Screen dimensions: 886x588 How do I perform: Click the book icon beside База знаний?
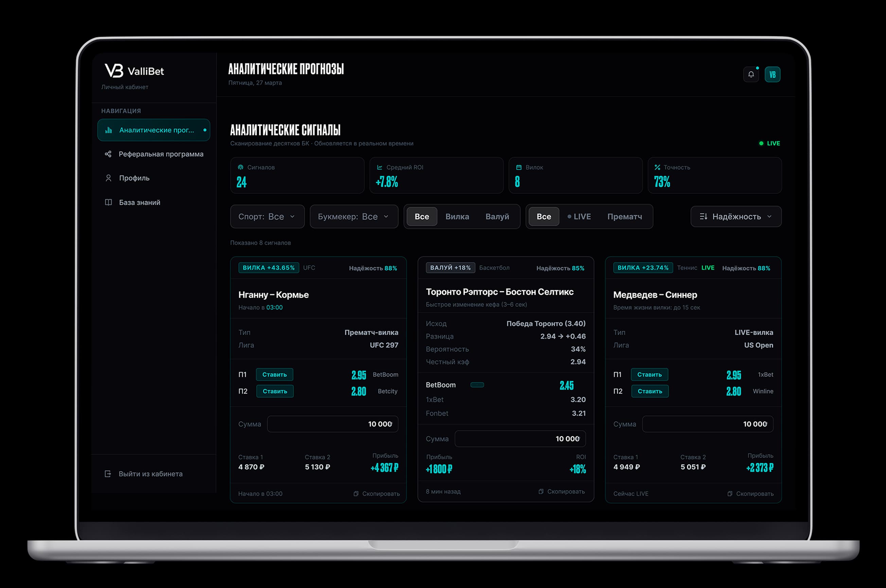click(108, 202)
